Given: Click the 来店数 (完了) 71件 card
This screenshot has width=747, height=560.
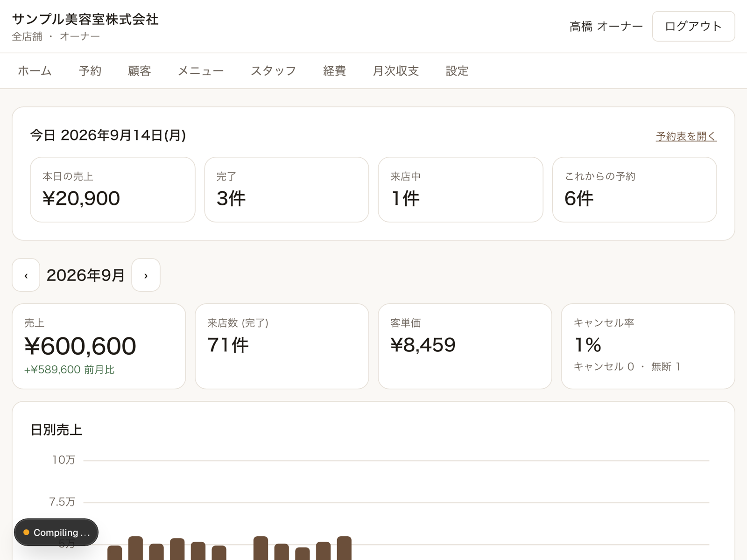Looking at the screenshot, I should tap(282, 346).
